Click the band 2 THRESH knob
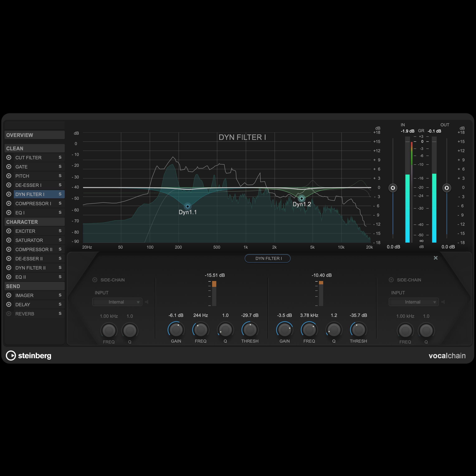This screenshot has height=476, width=476. tap(358, 330)
